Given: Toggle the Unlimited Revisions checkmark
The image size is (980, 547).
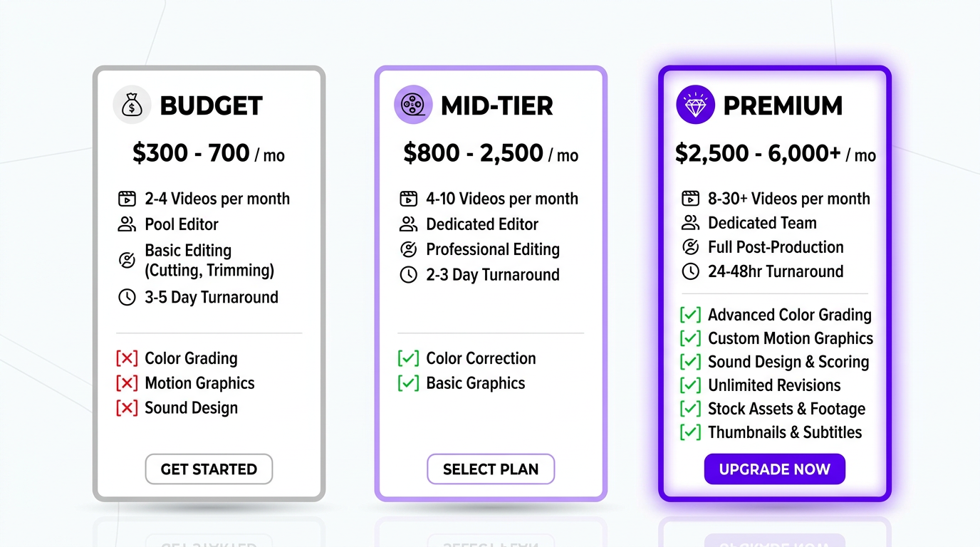Looking at the screenshot, I should coord(689,385).
